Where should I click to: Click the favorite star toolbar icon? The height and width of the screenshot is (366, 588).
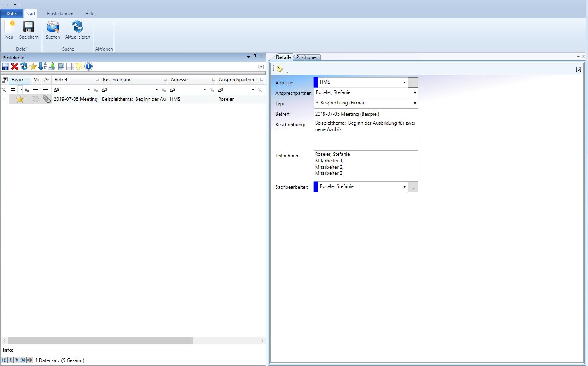click(33, 66)
